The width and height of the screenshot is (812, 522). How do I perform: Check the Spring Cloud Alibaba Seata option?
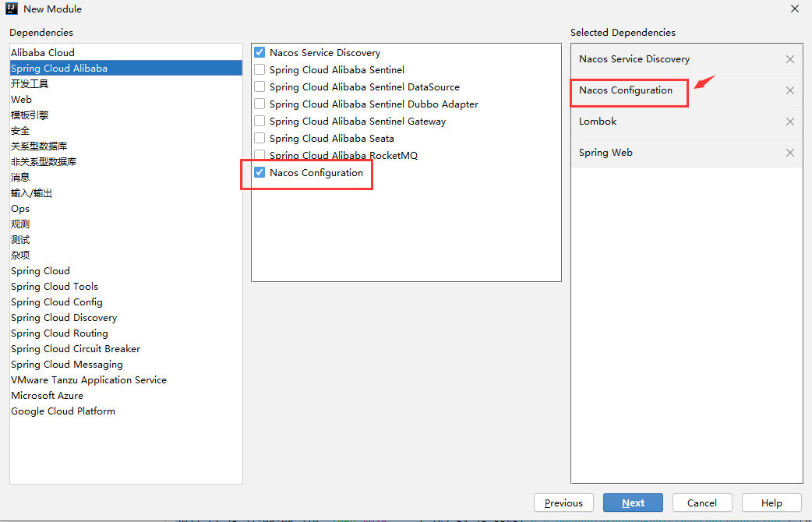[259, 138]
